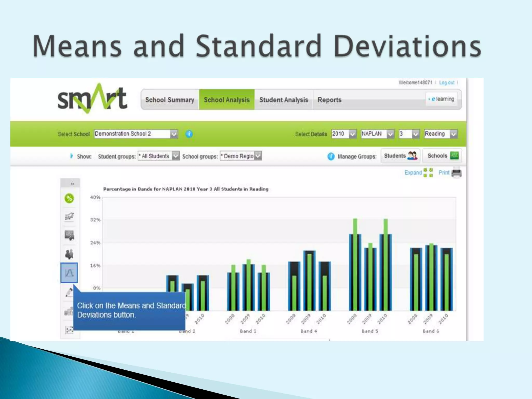Open the Demonstration School 2 dropdown
Image resolution: width=532 pixels, height=399 pixels.
pos(174,134)
